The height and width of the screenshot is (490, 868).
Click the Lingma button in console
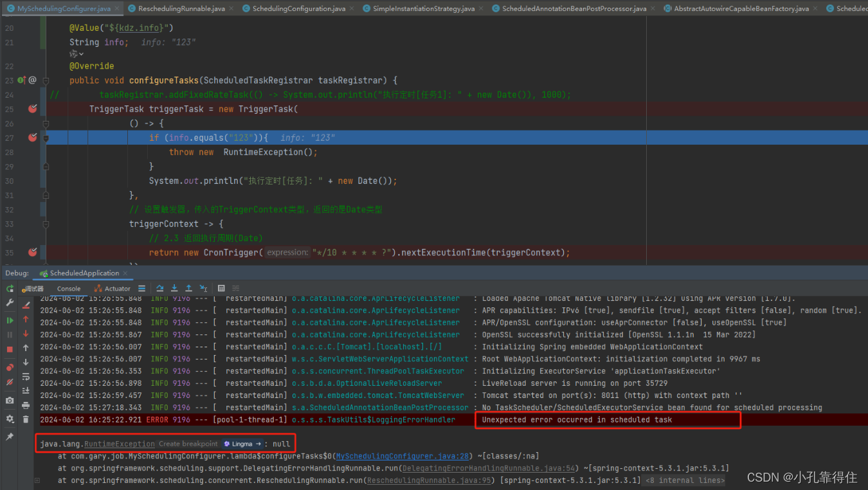click(x=242, y=444)
